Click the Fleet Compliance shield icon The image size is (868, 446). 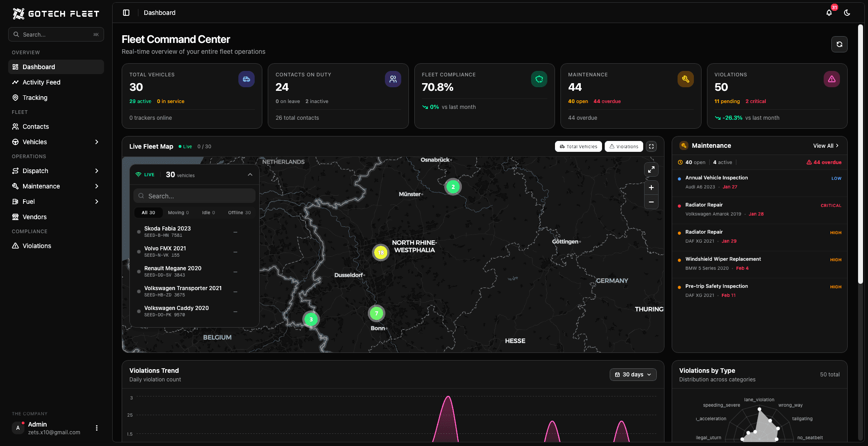tap(539, 79)
